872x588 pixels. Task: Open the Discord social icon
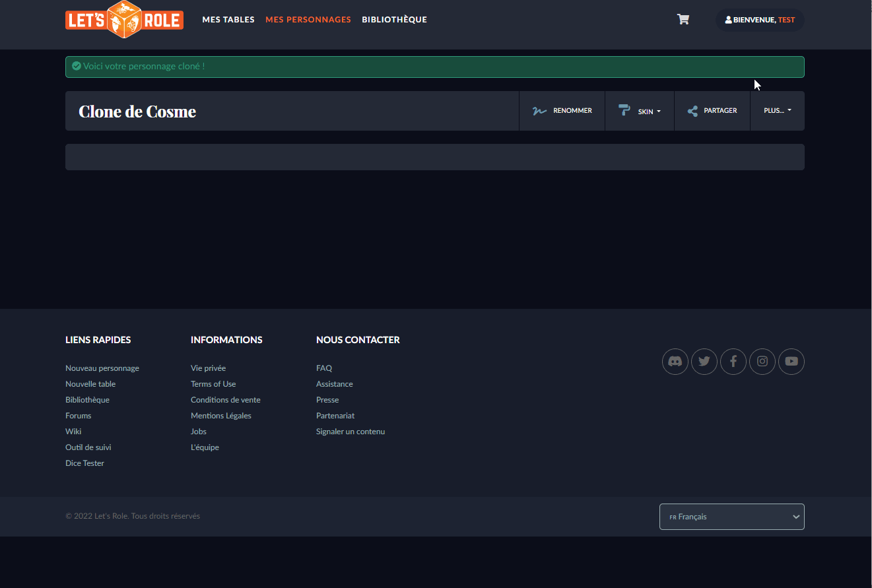tap(675, 362)
